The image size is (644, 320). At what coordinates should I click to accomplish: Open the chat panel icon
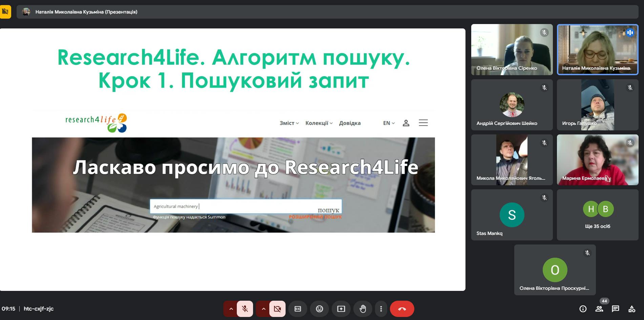point(616,309)
